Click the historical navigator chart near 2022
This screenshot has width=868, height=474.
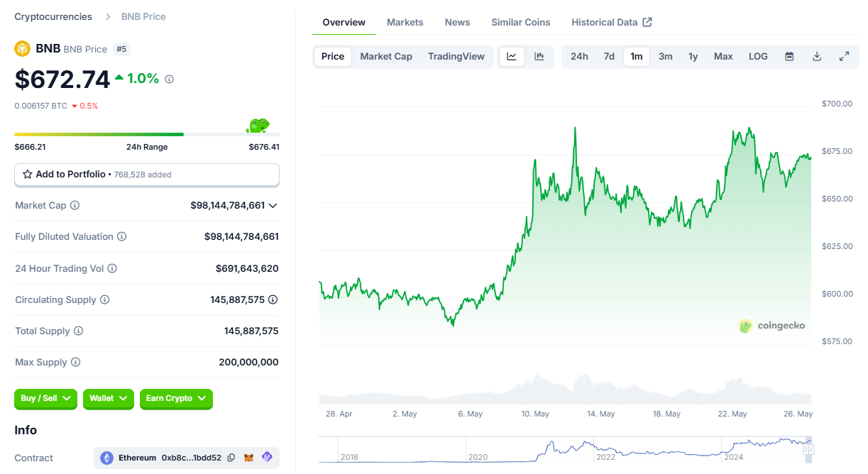click(x=606, y=450)
